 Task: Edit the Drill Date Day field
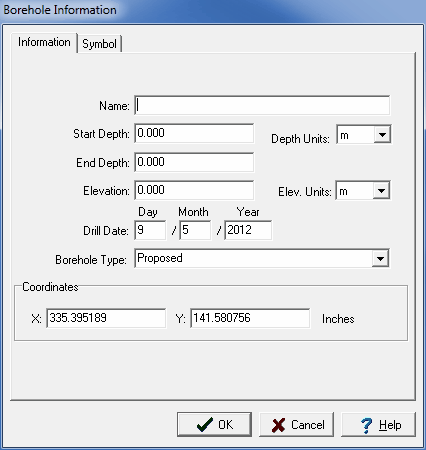[x=150, y=230]
